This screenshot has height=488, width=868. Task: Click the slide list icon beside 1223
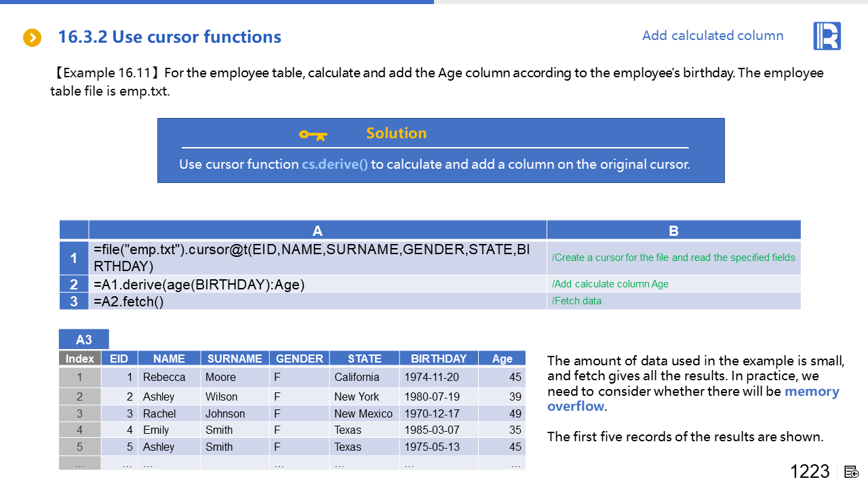tap(852, 472)
